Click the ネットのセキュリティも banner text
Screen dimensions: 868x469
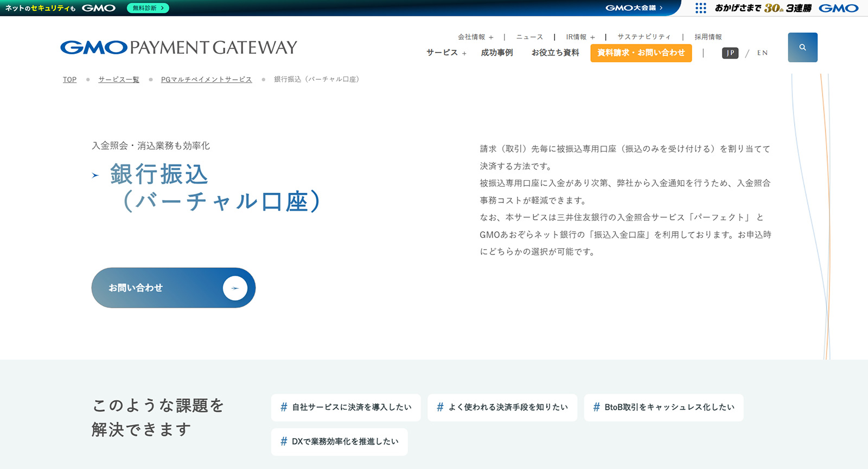point(40,8)
